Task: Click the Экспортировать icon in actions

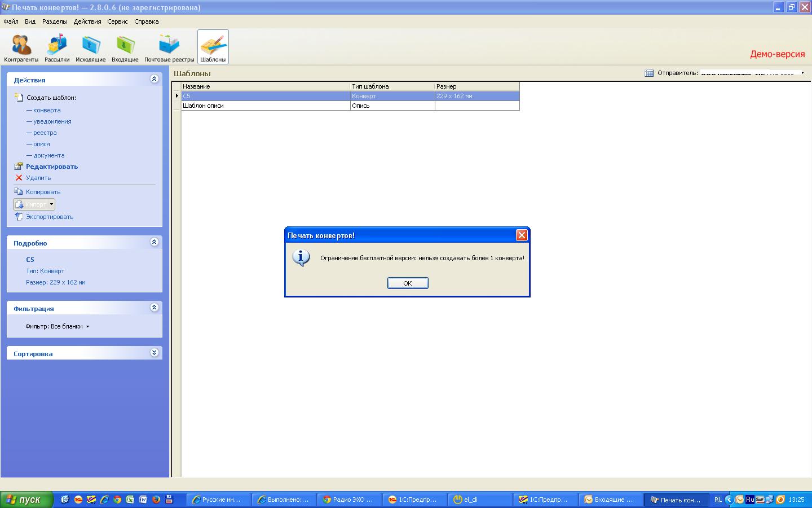Action: point(19,217)
